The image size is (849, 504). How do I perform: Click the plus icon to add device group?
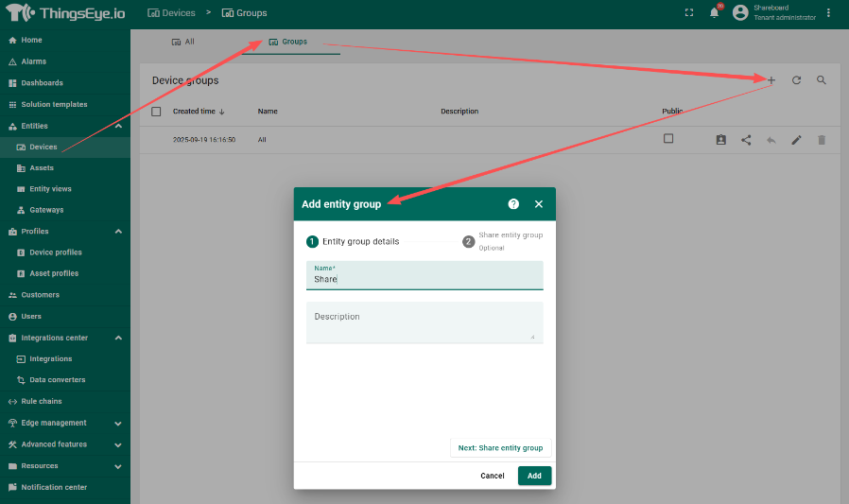(771, 80)
